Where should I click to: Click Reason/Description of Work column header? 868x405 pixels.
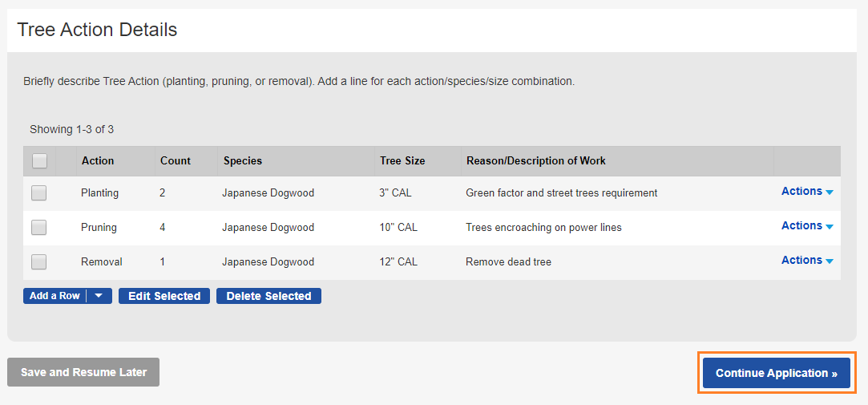coord(535,161)
